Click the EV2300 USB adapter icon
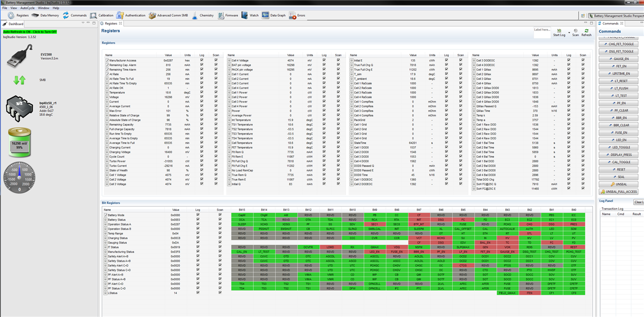644x317 pixels. tap(20, 57)
